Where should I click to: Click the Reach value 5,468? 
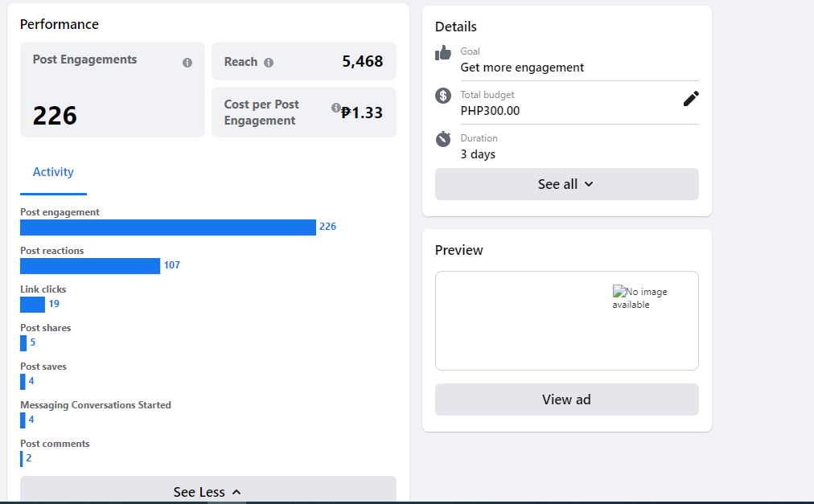click(x=362, y=62)
